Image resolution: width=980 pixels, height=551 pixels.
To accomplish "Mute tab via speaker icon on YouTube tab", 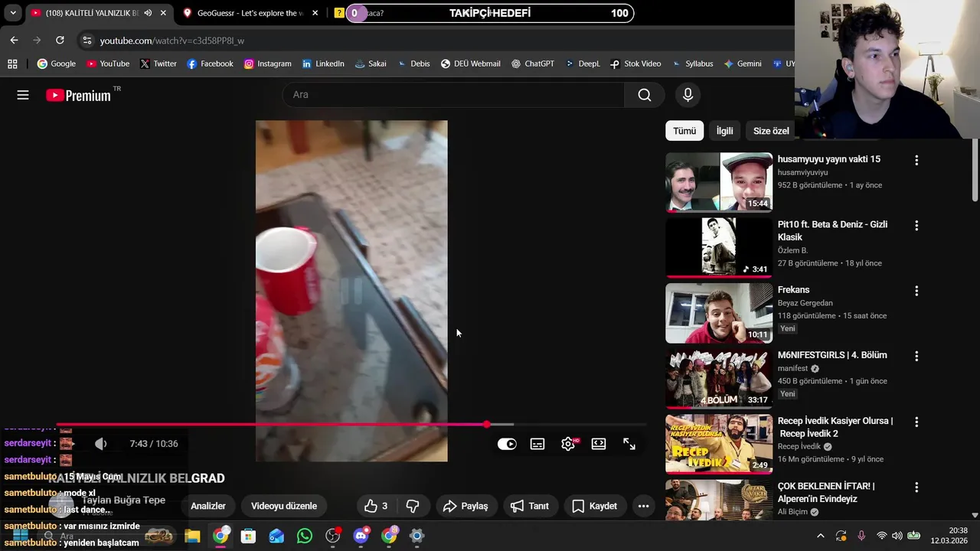I will tap(148, 13).
